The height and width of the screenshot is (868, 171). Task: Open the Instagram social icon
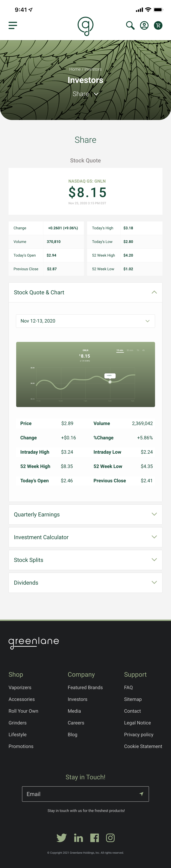[110, 838]
